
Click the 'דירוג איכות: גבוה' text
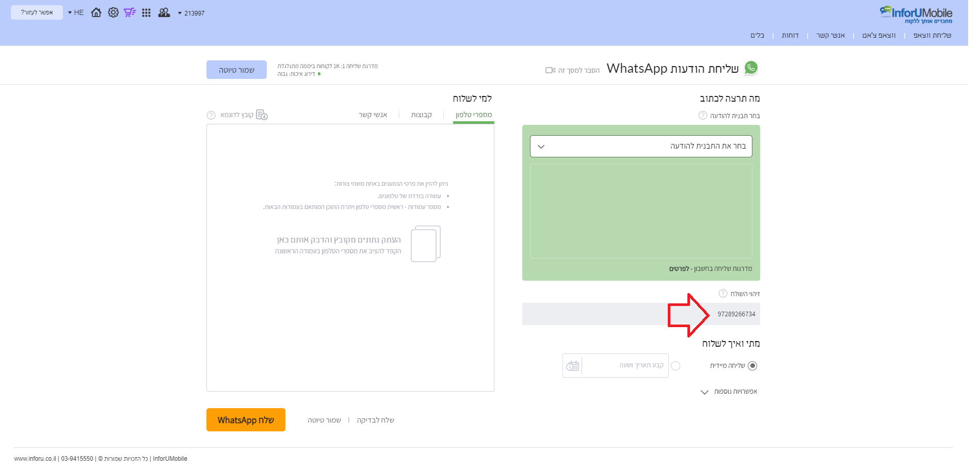tap(296, 74)
